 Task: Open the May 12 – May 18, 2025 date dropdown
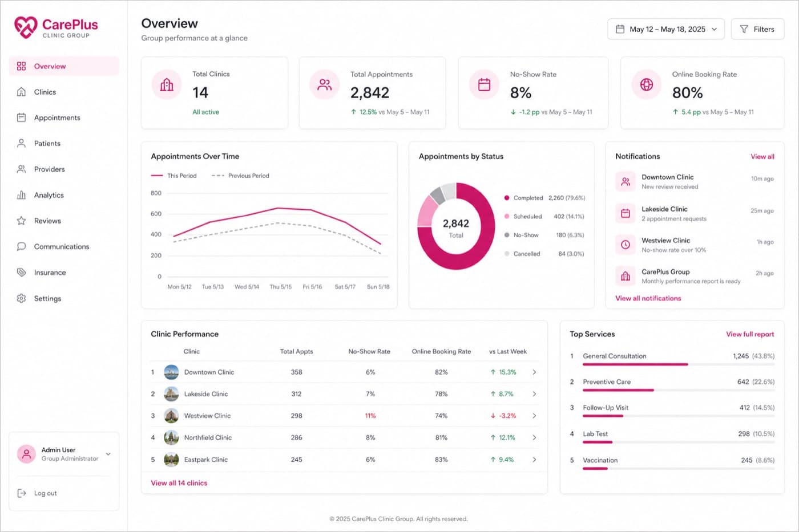click(666, 29)
